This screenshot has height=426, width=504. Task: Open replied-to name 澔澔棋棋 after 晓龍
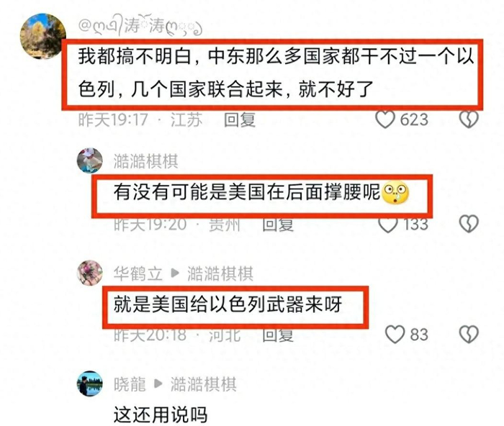click(204, 384)
